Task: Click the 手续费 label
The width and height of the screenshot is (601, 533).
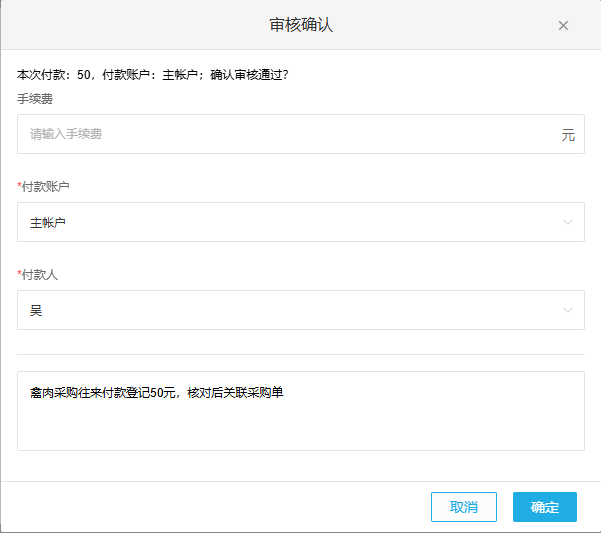Action: (x=35, y=99)
